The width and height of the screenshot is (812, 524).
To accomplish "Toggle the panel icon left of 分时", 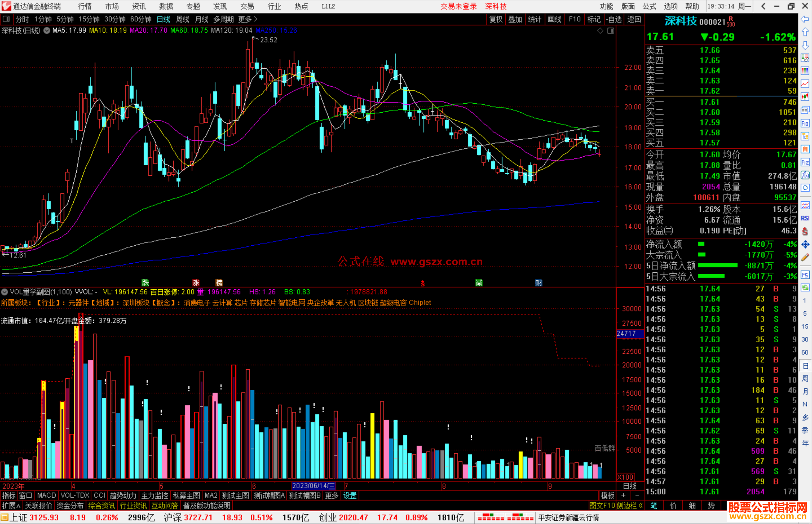I will pos(6,19).
